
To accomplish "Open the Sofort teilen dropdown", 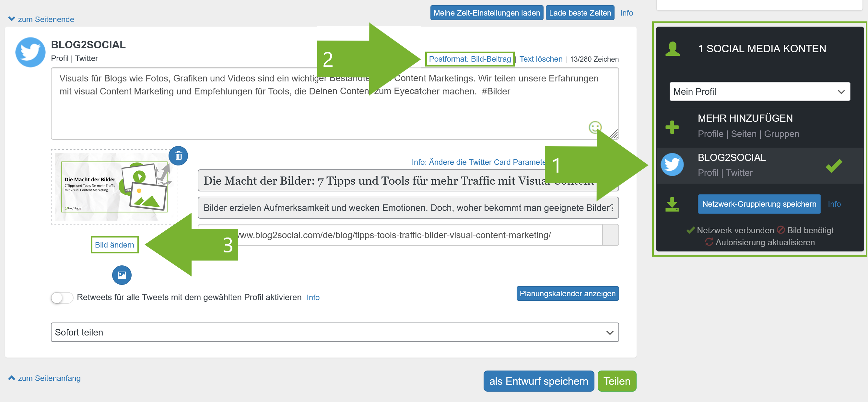I will 334,332.
